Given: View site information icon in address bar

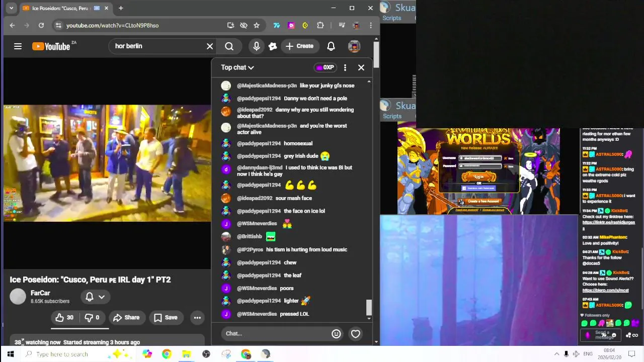Looking at the screenshot, I should point(58,25).
